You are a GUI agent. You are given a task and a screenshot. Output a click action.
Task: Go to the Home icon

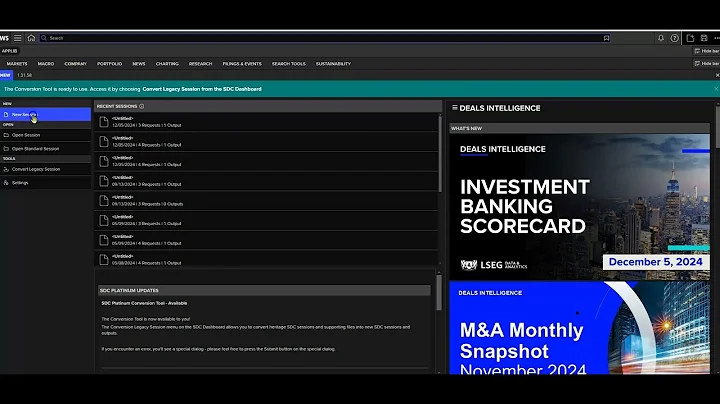pyautogui.click(x=31, y=38)
